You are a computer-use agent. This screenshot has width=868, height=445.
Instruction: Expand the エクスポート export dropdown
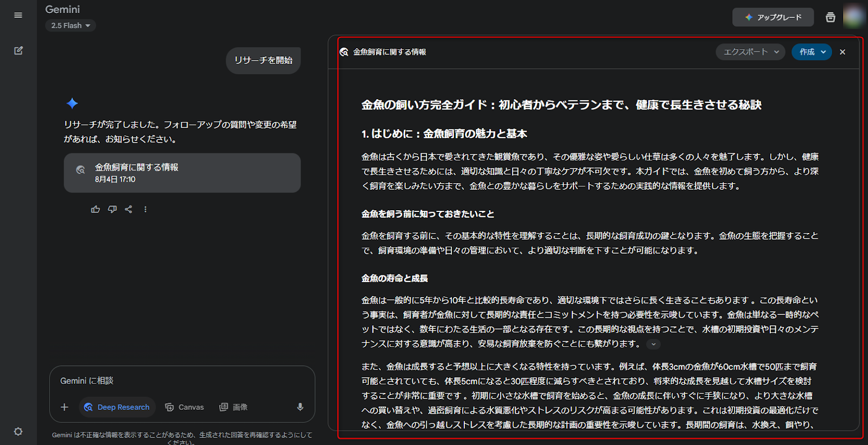pos(750,52)
